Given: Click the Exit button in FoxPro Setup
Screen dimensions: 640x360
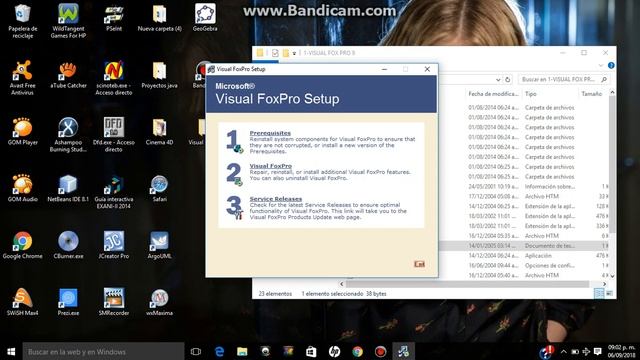Looking at the screenshot, I should coord(419,264).
